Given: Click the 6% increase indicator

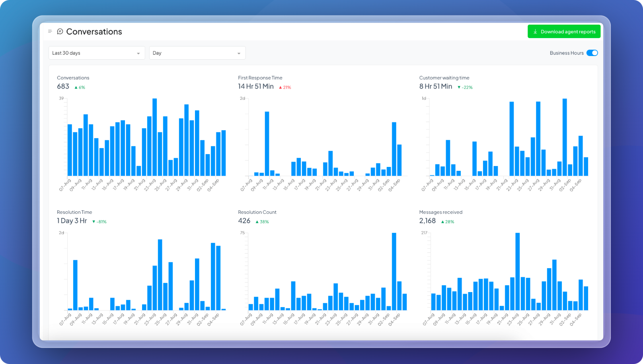Looking at the screenshot, I should [80, 87].
